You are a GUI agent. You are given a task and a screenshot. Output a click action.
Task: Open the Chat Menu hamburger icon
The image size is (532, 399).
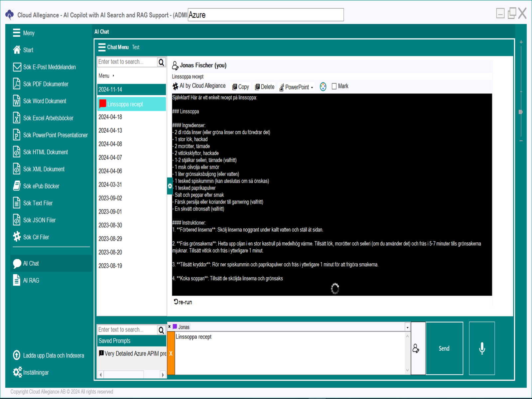[102, 47]
